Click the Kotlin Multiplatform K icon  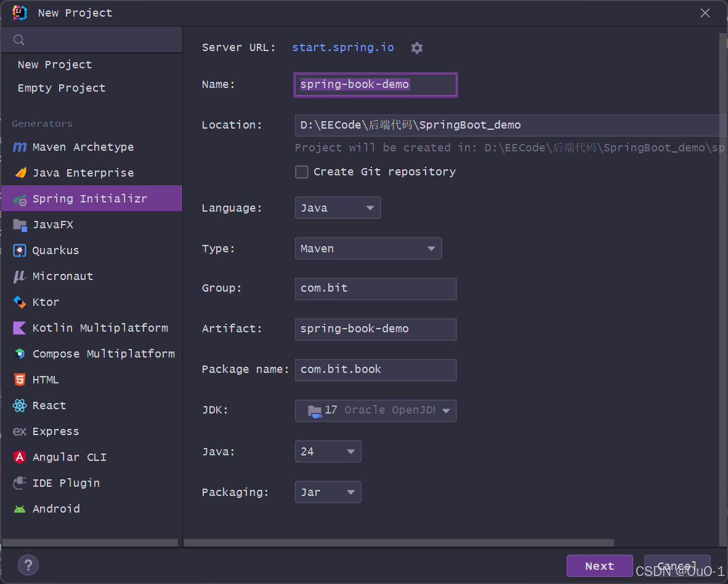tap(20, 328)
